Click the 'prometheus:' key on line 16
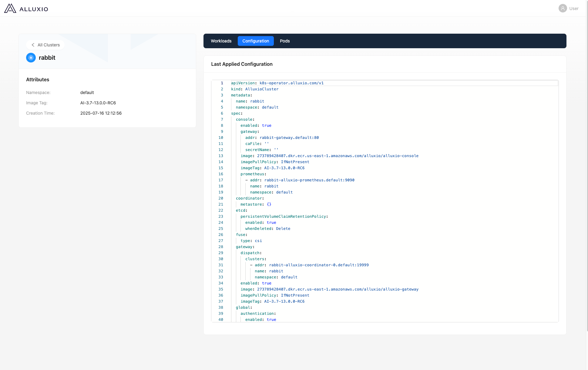Viewport: 588px width, 370px height. [x=253, y=174]
